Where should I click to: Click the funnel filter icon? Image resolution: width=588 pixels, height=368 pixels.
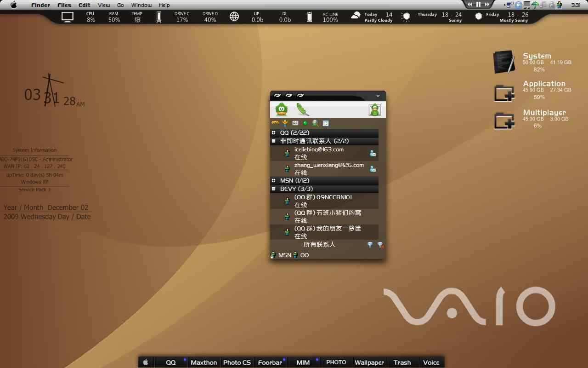click(x=370, y=245)
